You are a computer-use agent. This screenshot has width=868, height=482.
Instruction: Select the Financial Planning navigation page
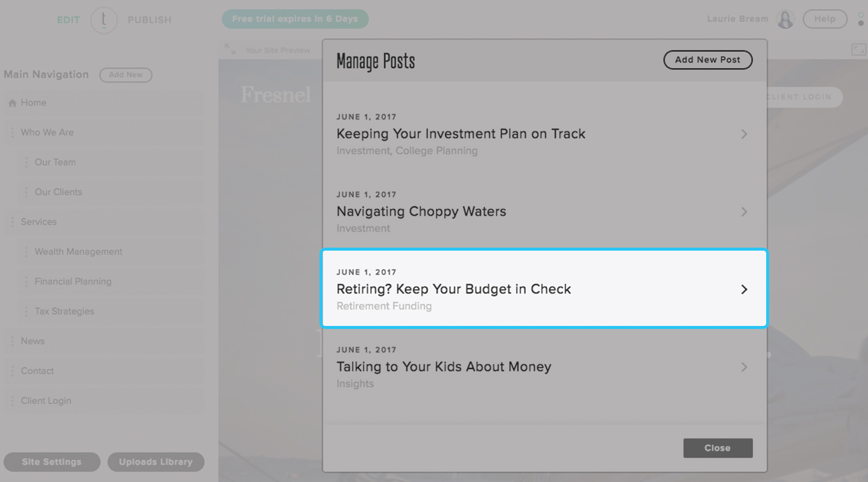pyautogui.click(x=73, y=281)
